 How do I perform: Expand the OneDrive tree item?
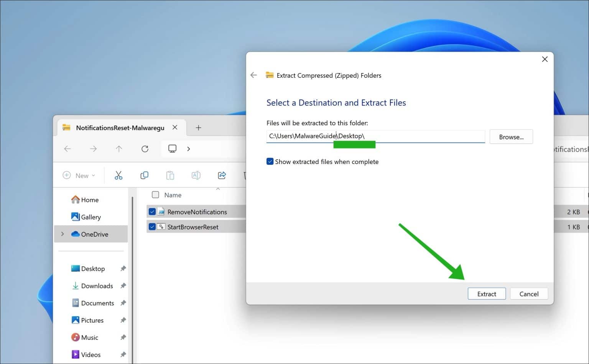pyautogui.click(x=63, y=234)
